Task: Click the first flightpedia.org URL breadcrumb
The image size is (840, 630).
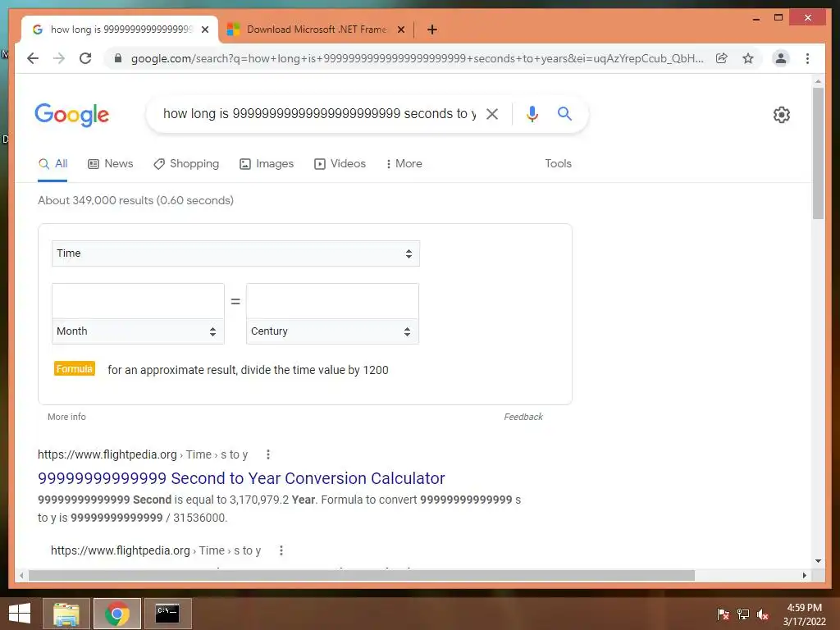Action: (x=143, y=454)
